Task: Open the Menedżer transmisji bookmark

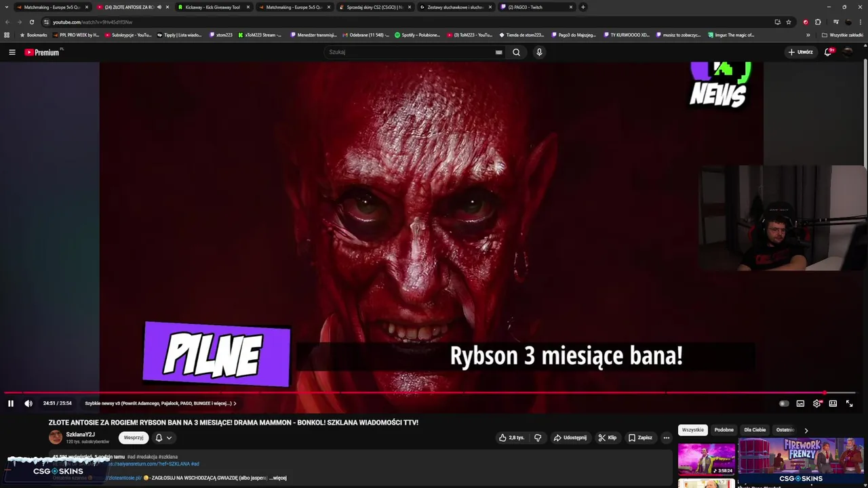Action: [313, 35]
